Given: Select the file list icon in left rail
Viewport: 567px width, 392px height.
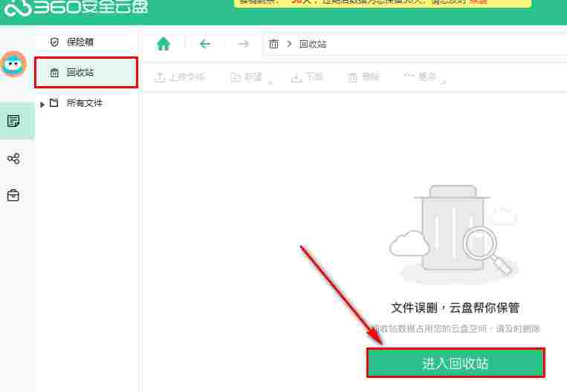Looking at the screenshot, I should click(x=13, y=121).
